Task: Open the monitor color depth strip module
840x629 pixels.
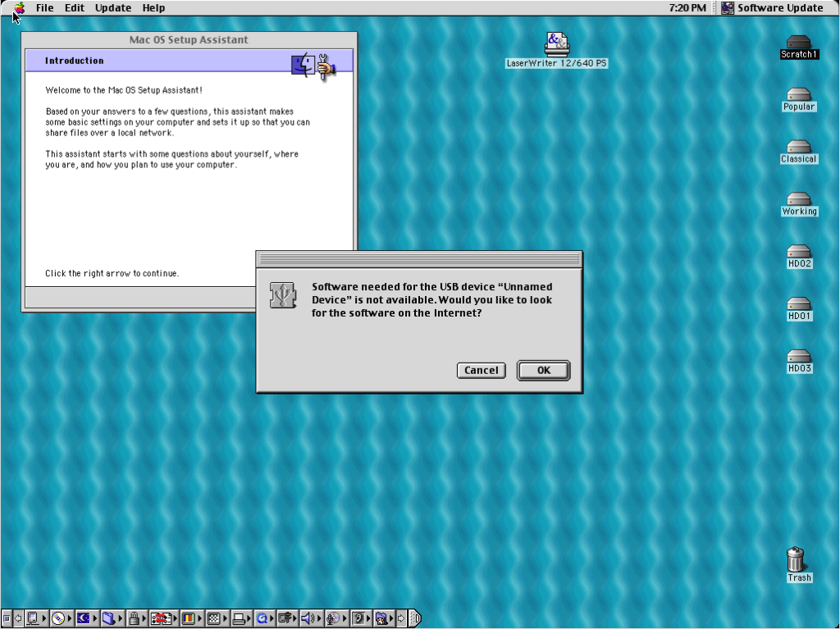Action: click(x=188, y=619)
